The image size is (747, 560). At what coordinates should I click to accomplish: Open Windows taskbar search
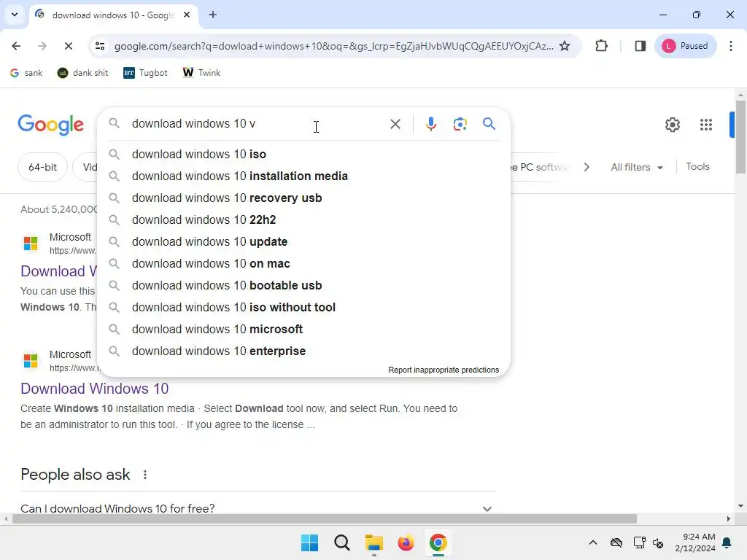click(x=342, y=542)
